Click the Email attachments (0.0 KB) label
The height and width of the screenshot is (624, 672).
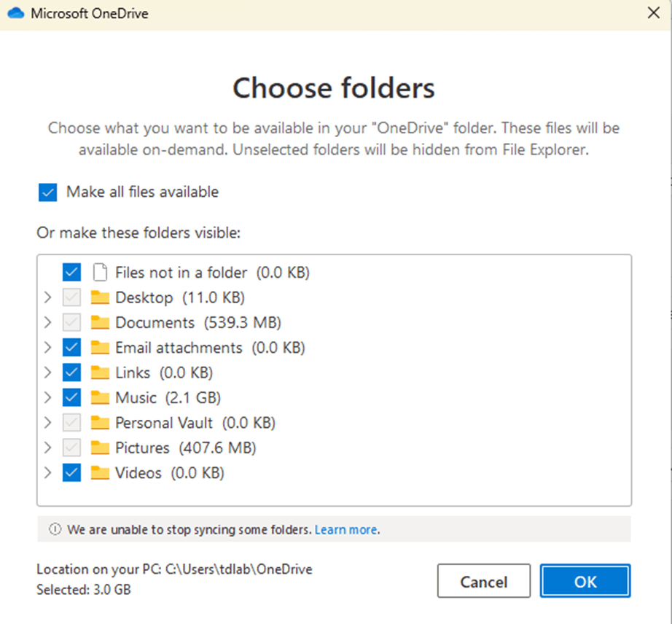point(210,348)
